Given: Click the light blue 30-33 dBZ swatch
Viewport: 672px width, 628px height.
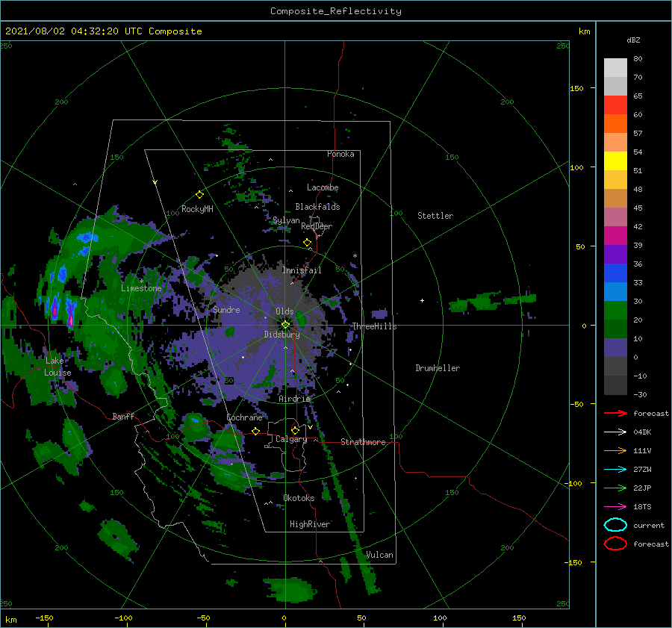Looking at the screenshot, I should coord(615,291).
